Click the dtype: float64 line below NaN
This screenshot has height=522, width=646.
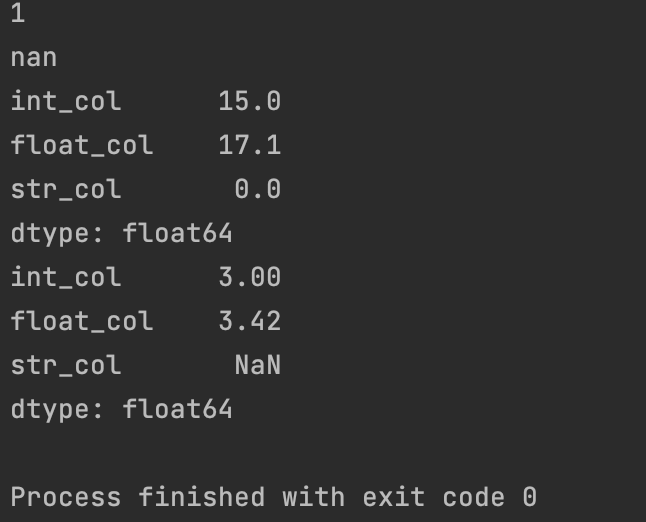[x=121, y=409]
